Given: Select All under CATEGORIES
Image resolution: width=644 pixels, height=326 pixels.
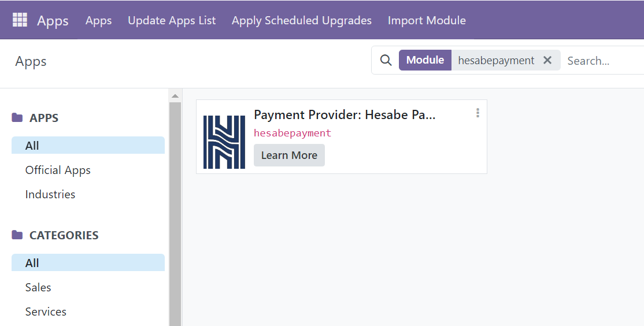Looking at the screenshot, I should click(32, 263).
